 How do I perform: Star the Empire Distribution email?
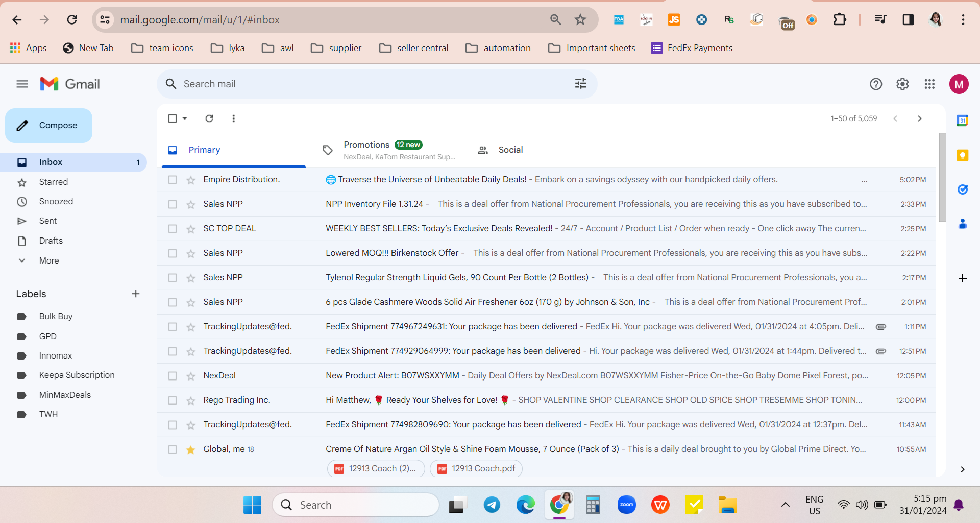click(191, 180)
